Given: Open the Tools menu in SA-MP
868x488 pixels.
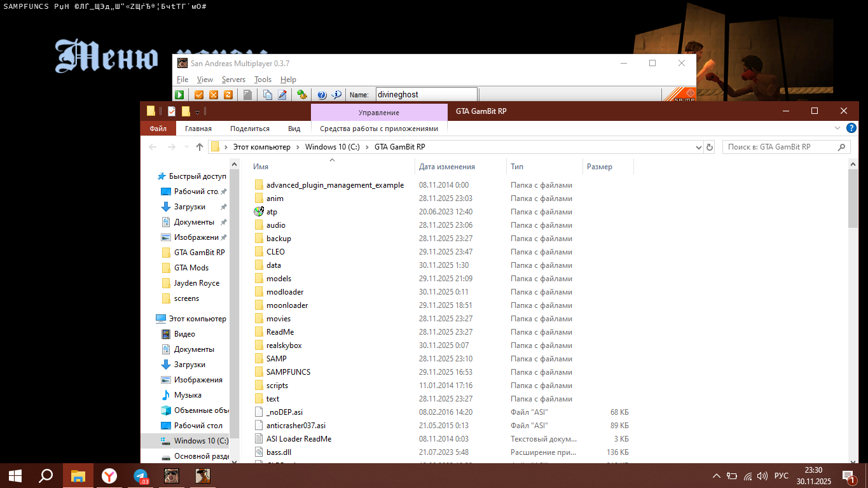Looking at the screenshot, I should pos(263,80).
